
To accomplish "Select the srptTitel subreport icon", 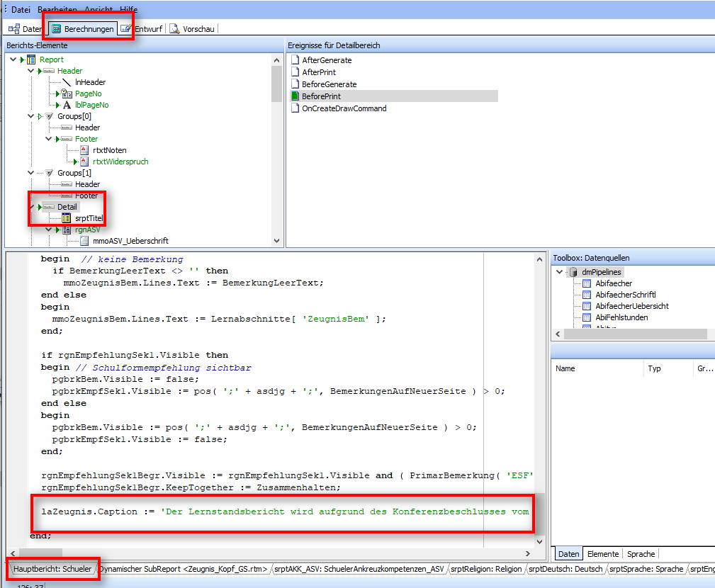I will click(67, 218).
